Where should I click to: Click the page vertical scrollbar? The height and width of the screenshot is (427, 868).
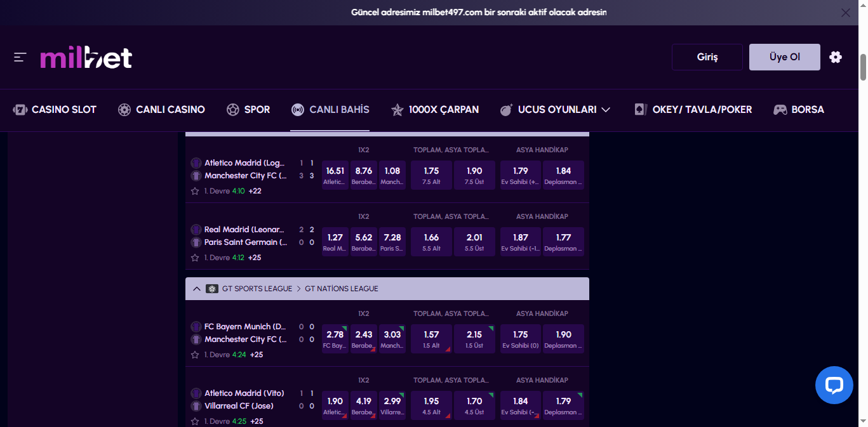864,67
